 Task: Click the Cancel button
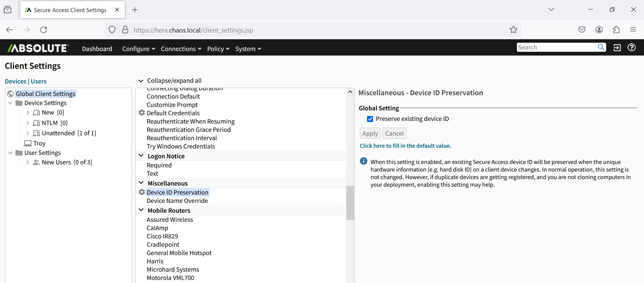(395, 133)
